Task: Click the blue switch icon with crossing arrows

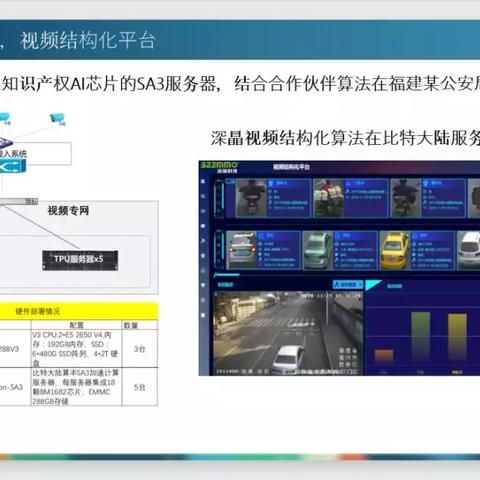Action: point(13,166)
